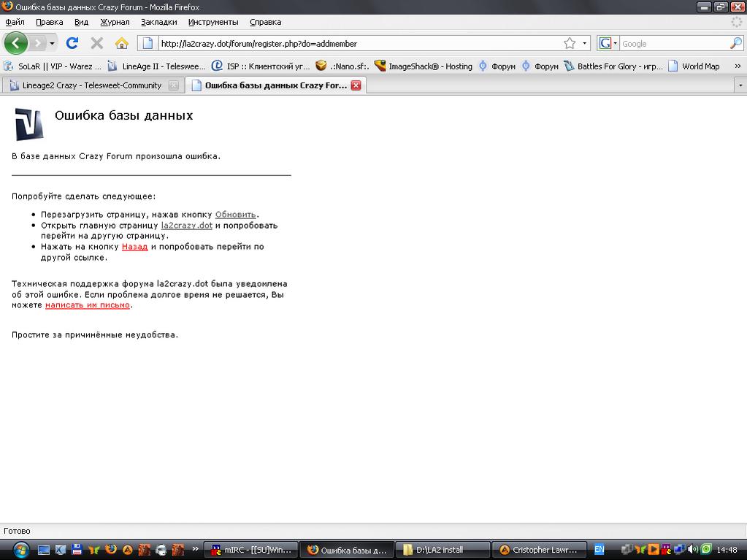Click the search magnifier icon
The height and width of the screenshot is (560, 747).
tap(735, 44)
